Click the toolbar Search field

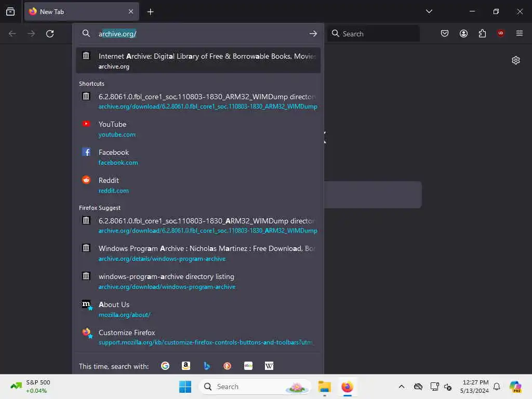[x=373, y=34]
